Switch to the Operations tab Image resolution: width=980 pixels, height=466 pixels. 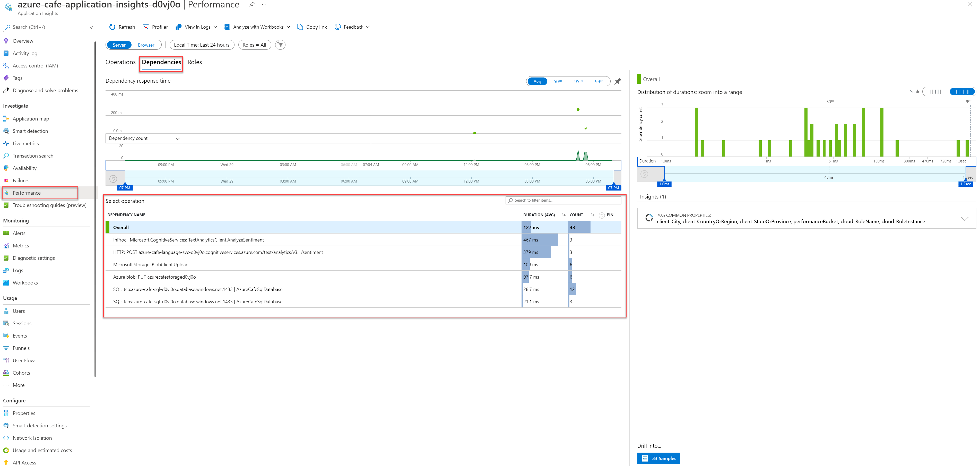pyautogui.click(x=120, y=62)
